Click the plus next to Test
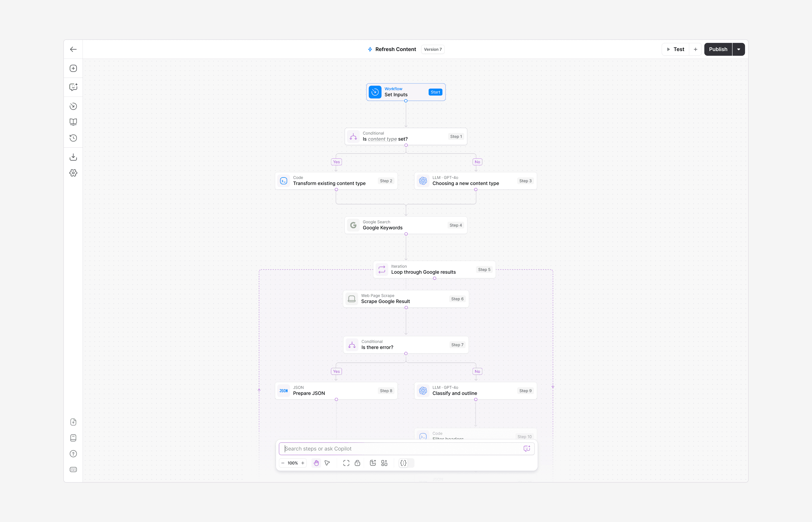 tap(695, 49)
